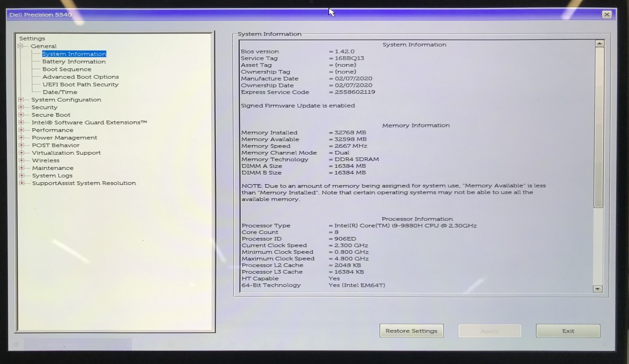
Task: Expand the Secure Boot node
Action: point(21,115)
